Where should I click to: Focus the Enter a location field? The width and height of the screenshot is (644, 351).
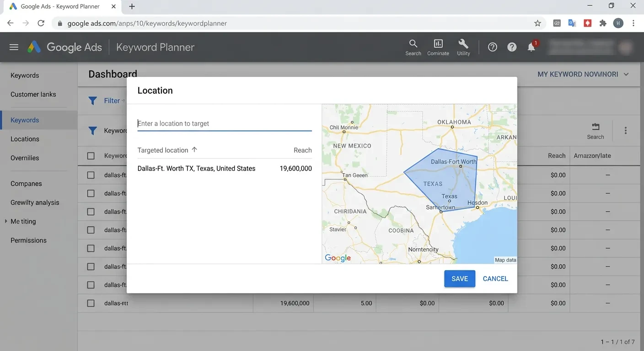[x=225, y=123]
